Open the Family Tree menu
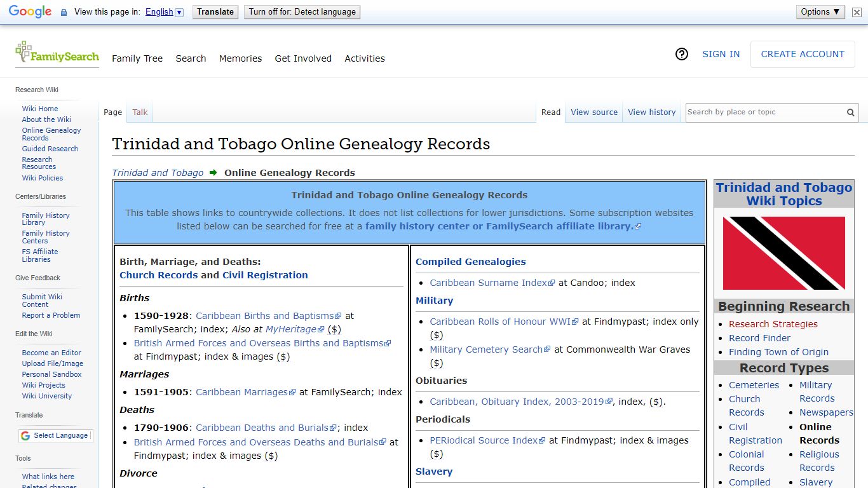868x488 pixels. 137,58
